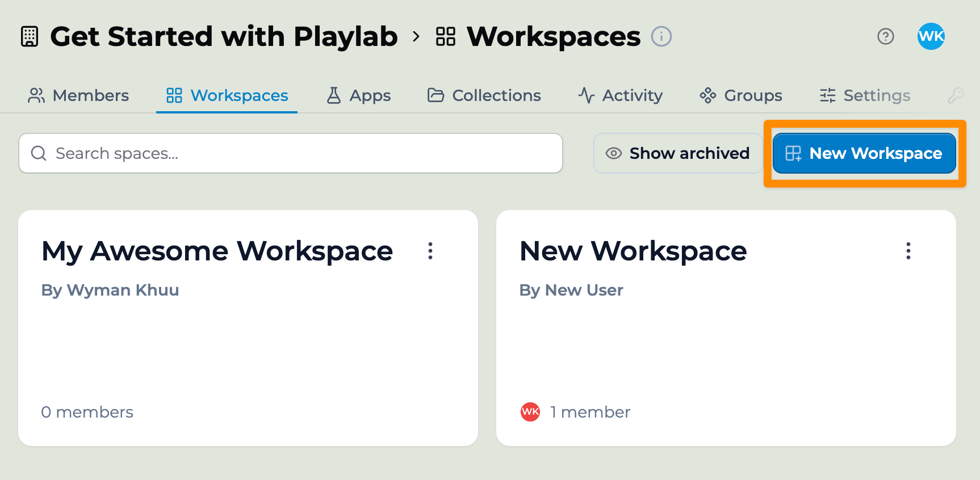Image resolution: width=980 pixels, height=480 pixels.
Task: Click the organization building icon
Action: click(x=30, y=36)
